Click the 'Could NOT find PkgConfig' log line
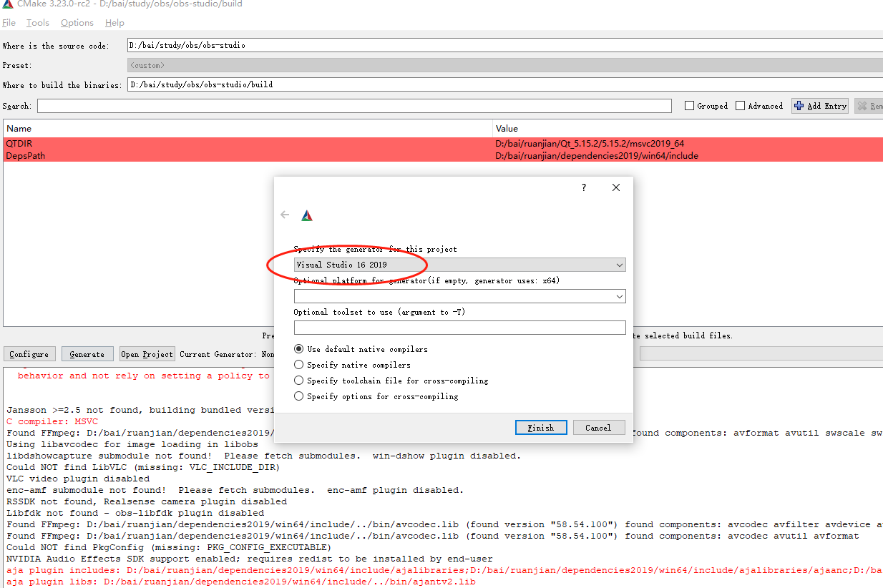The width and height of the screenshot is (883, 588). pyautogui.click(x=169, y=547)
